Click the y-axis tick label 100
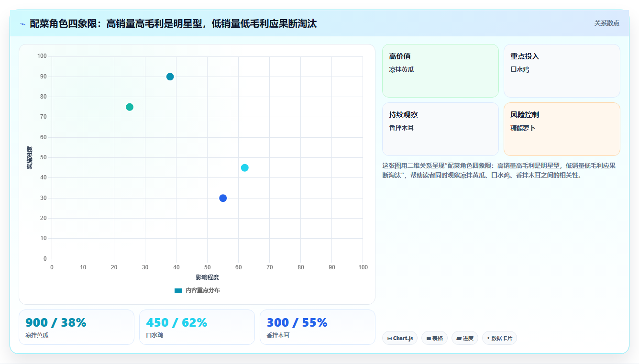Viewport: 639px width, 364px height. click(42, 56)
